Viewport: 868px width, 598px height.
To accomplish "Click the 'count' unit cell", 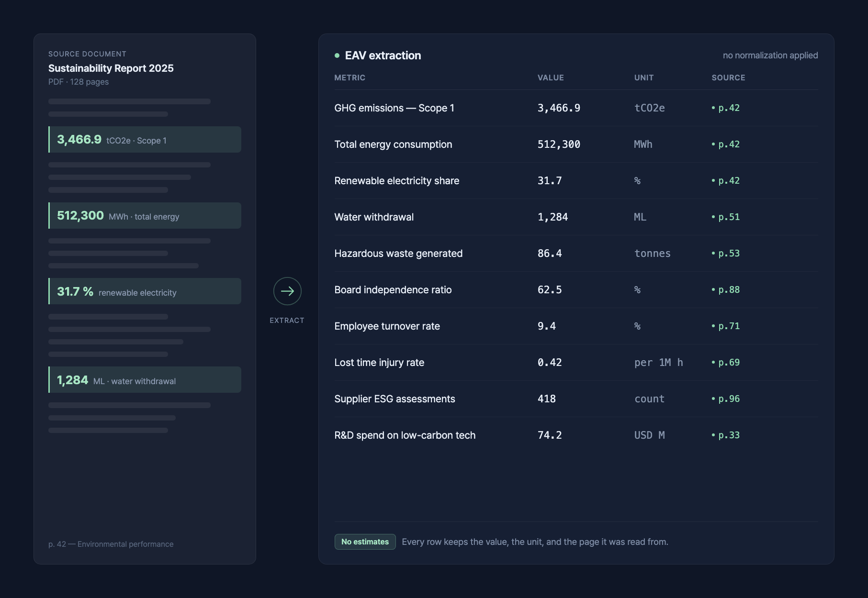I will click(649, 399).
